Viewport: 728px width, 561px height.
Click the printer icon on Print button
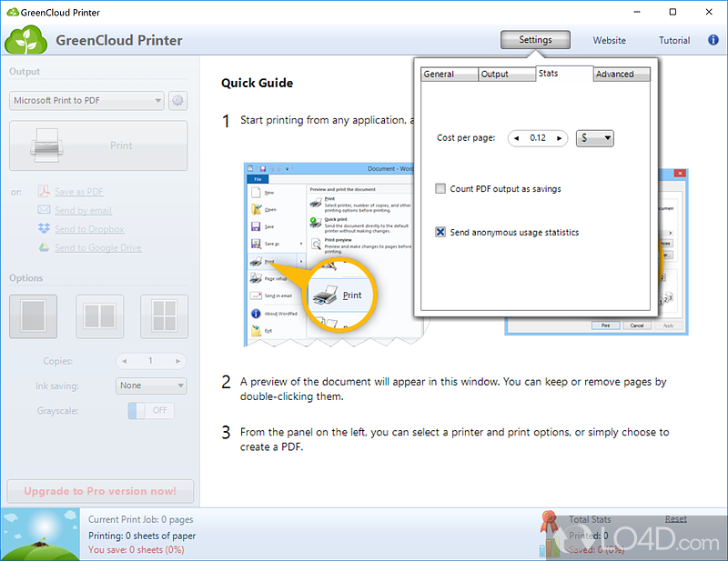[x=46, y=145]
